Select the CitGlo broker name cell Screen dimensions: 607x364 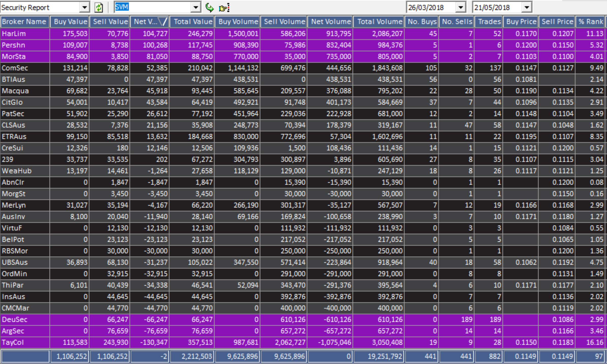[x=25, y=102]
